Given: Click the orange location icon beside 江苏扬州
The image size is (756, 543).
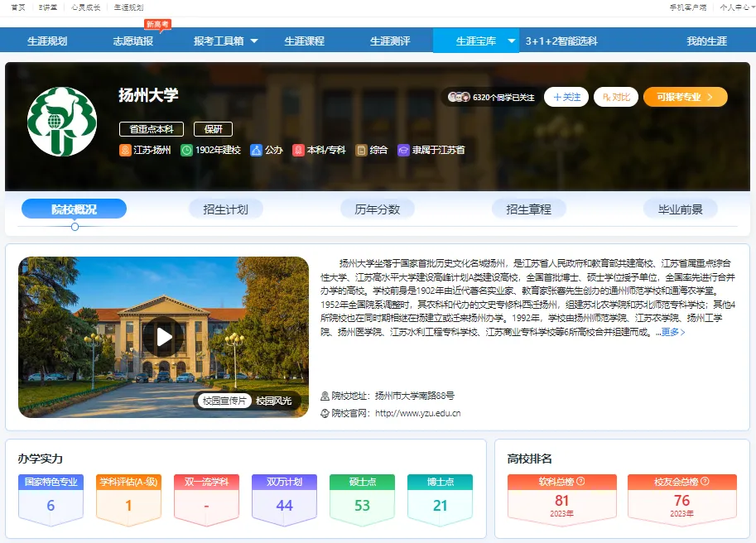Looking at the screenshot, I should coord(125,151).
